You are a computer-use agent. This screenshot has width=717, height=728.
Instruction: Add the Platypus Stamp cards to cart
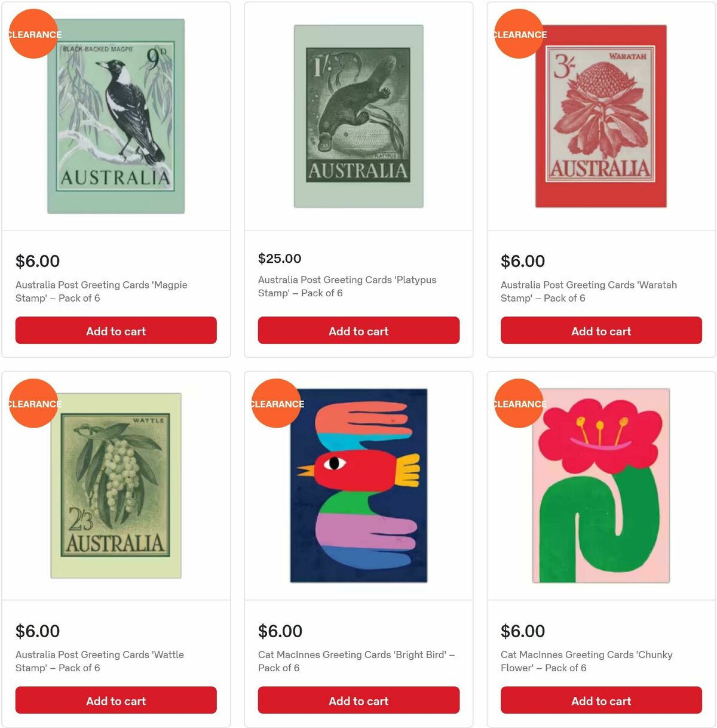coord(358,330)
